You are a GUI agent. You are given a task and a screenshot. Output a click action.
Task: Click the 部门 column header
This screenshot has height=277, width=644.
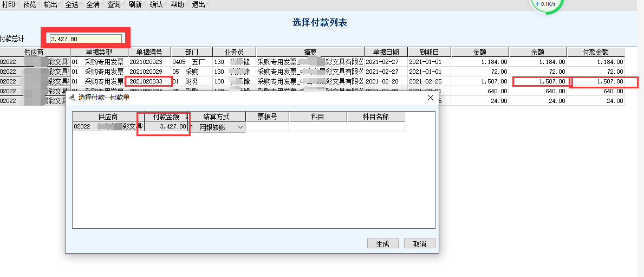coord(192,52)
